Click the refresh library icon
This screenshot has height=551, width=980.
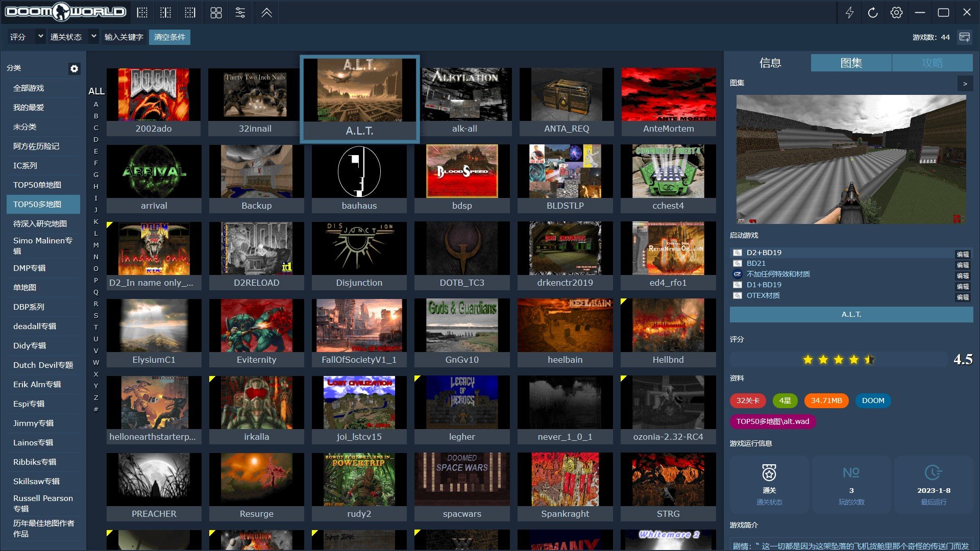point(873,12)
